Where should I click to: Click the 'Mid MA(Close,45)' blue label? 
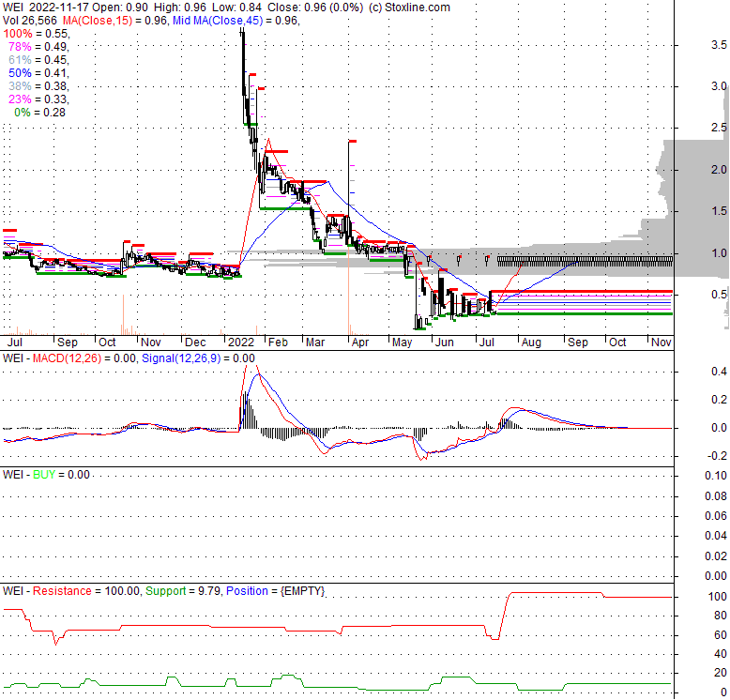218,21
